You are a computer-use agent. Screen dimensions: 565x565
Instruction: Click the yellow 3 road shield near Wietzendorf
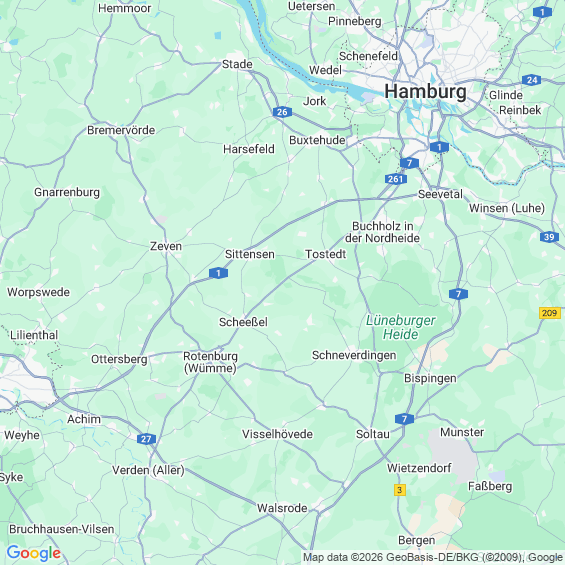(399, 490)
